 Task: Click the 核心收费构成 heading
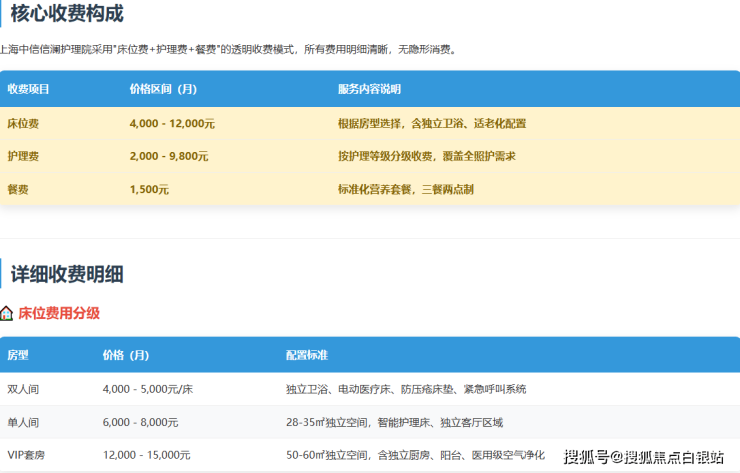[x=67, y=14]
